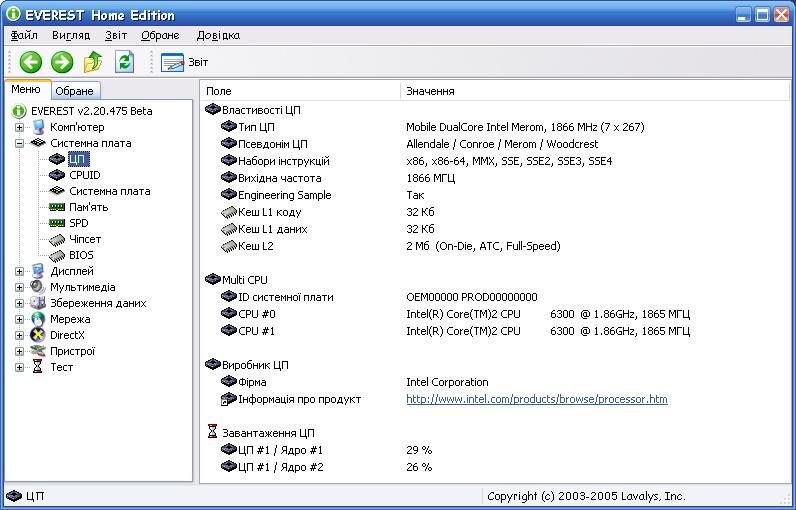Click the Copyright Lavalys status bar text
This screenshot has width=796, height=510.
point(586,496)
